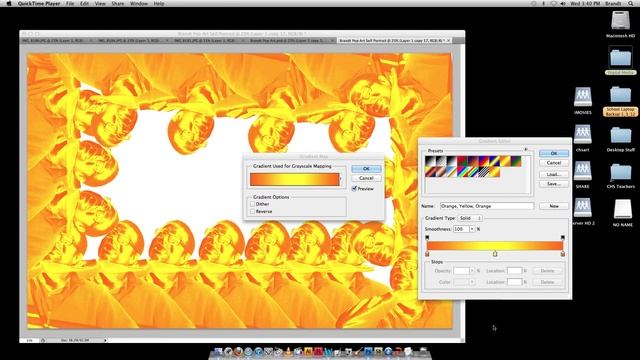Open the Server HD 2 volume icon
The height and width of the screenshot is (360, 640).
tap(582, 208)
